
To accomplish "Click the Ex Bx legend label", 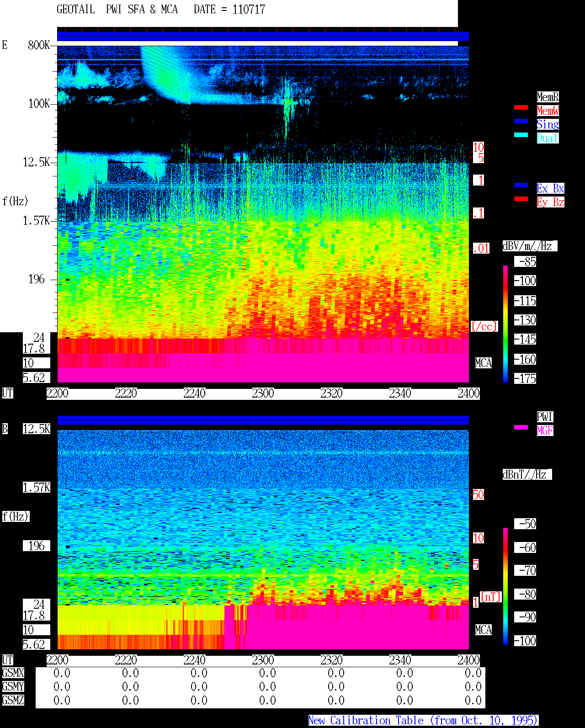I will 550,188.
